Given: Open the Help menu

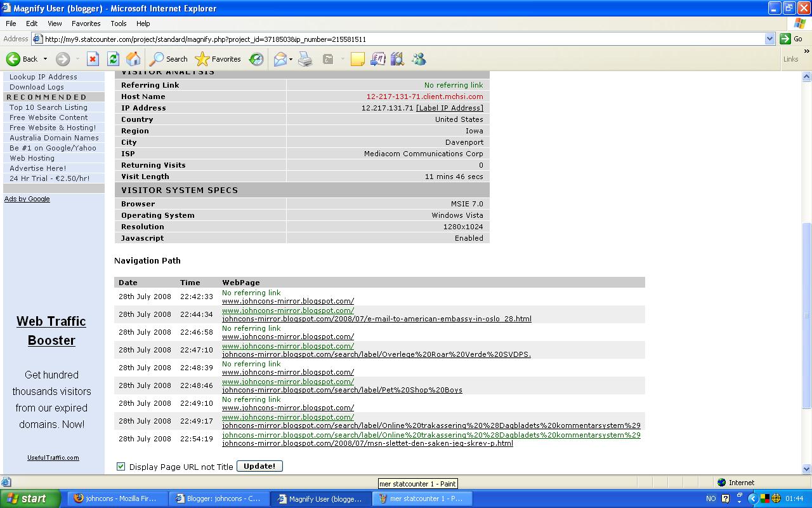Looking at the screenshot, I should tap(143, 23).
